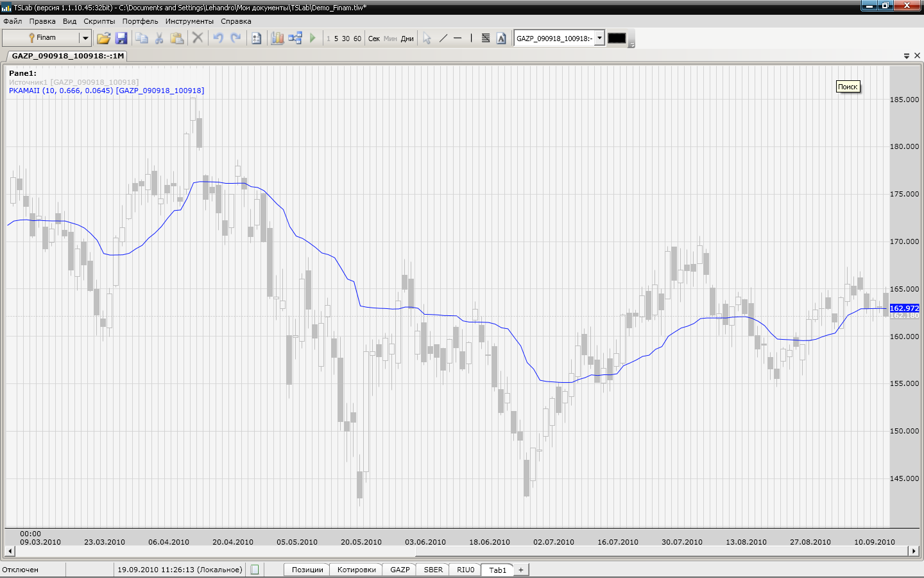Select the horizontal line drawing tool
Image resolution: width=924 pixels, height=578 pixels.
pos(458,39)
